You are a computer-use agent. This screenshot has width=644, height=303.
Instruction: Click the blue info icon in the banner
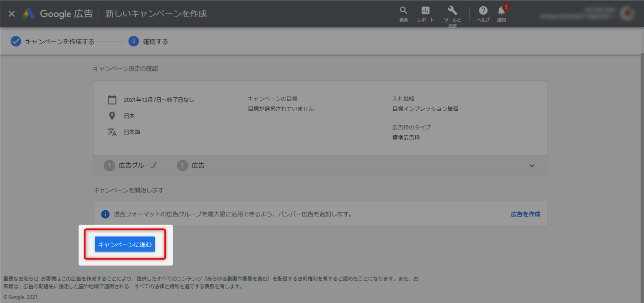tap(106, 214)
